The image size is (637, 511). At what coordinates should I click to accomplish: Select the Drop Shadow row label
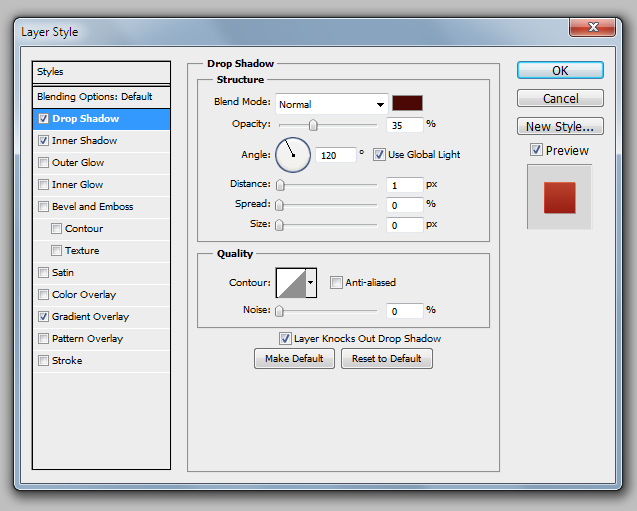(x=86, y=119)
